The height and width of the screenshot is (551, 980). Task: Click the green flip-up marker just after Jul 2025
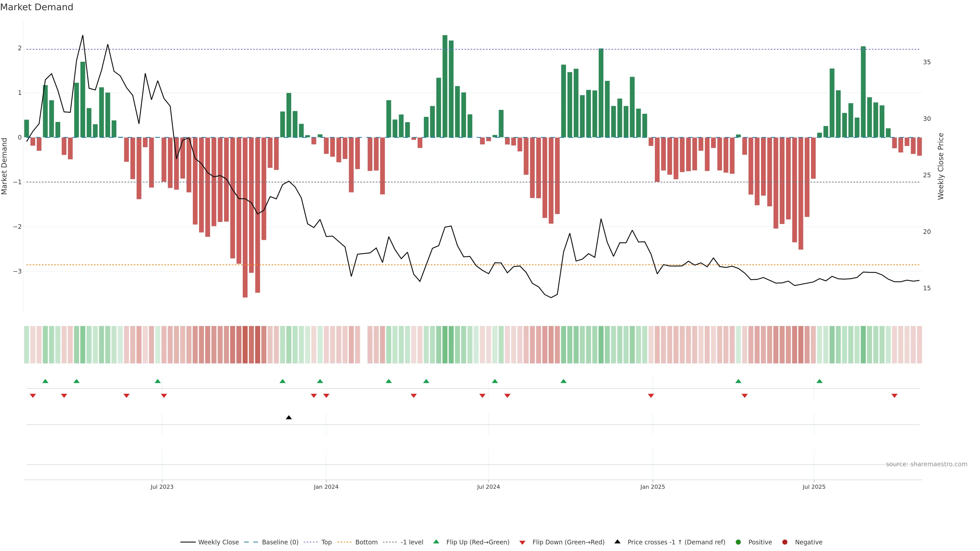(819, 381)
